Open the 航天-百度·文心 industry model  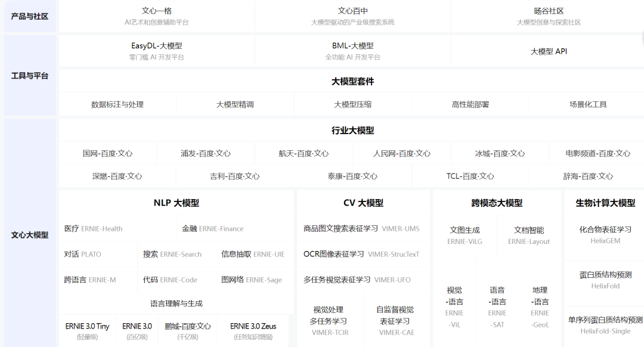pos(304,153)
